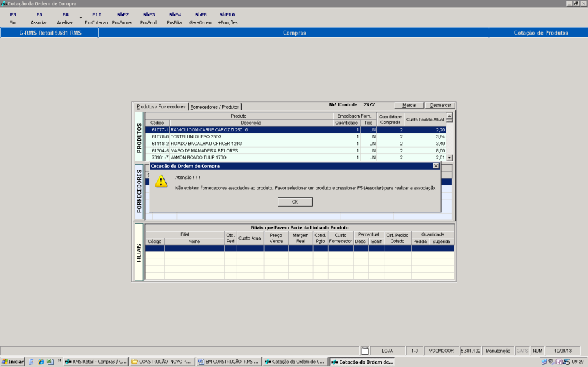The image size is (588, 367).
Task: Open Internet Explorer quick launch icon
Action: click(41, 362)
